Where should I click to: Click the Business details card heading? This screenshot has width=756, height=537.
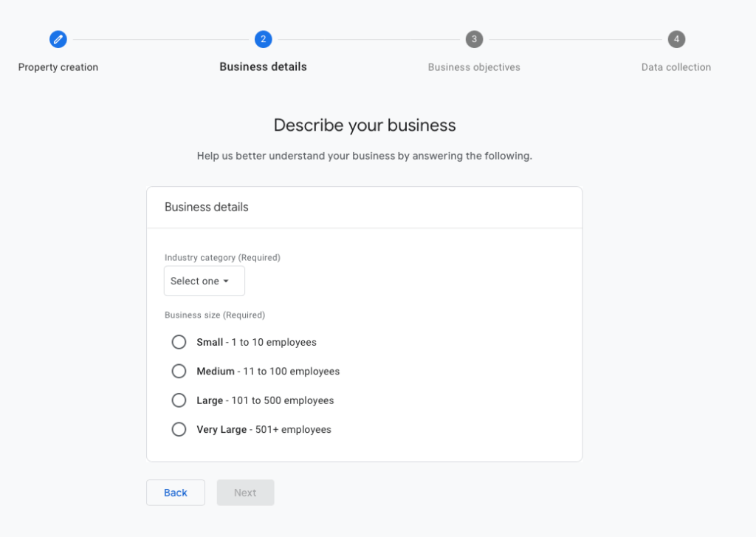click(206, 208)
